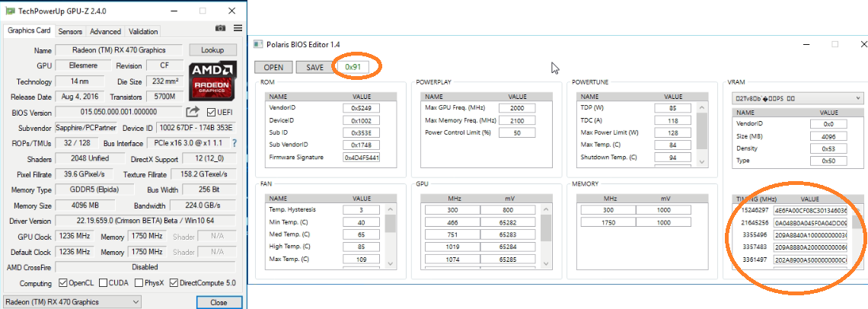The width and height of the screenshot is (868, 309).
Task: Edit memory 300 MHz voltage 1000 cell
Action: click(663, 210)
